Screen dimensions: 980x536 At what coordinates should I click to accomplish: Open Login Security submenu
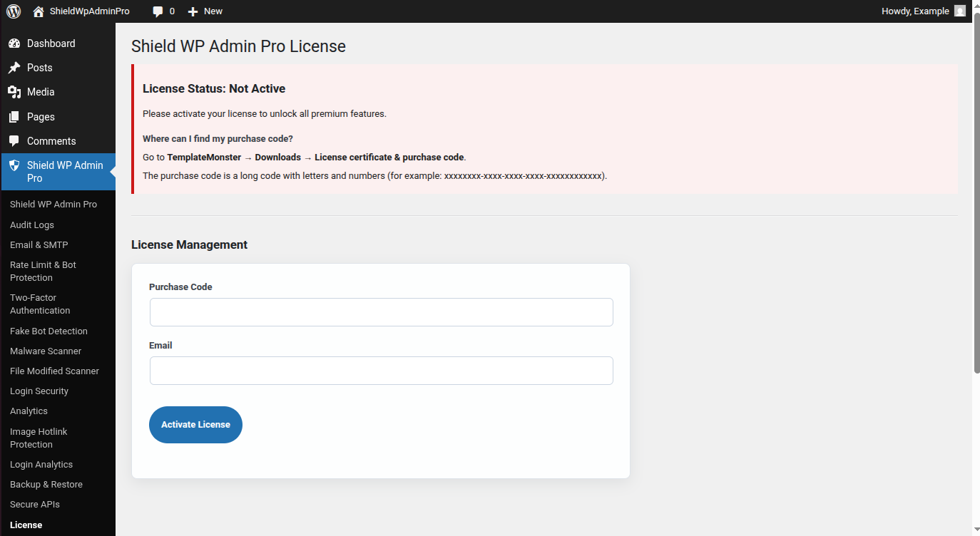click(39, 391)
